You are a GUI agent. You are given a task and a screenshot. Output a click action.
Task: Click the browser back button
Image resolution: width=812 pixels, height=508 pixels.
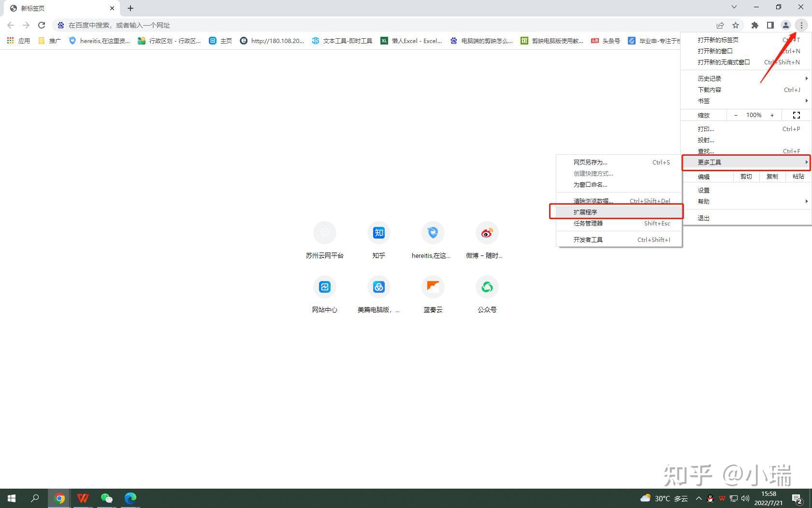point(11,25)
